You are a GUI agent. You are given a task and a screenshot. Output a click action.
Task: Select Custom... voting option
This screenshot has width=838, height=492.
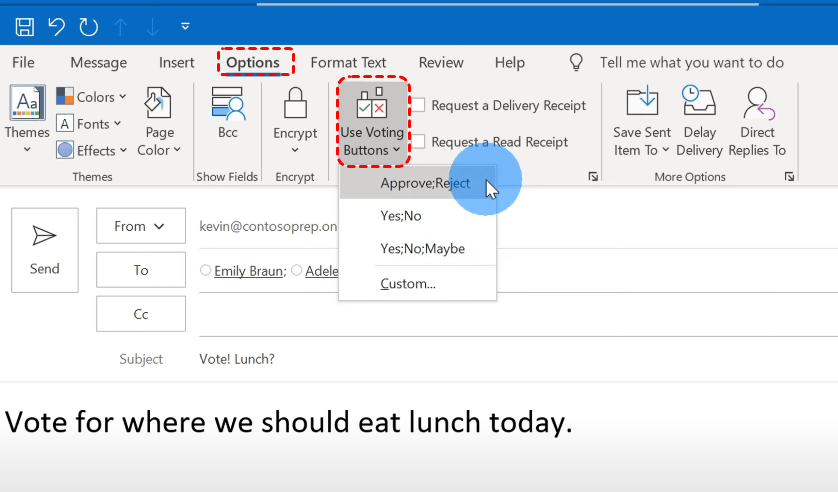417,284
